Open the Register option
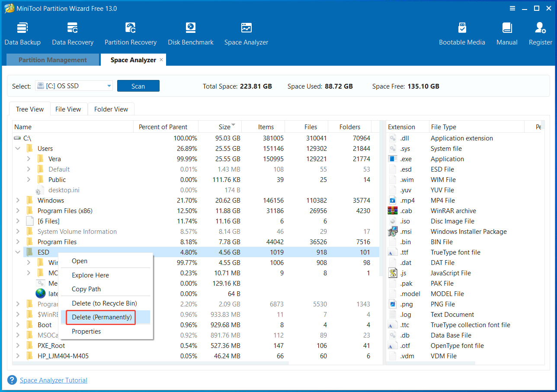 pos(540,32)
